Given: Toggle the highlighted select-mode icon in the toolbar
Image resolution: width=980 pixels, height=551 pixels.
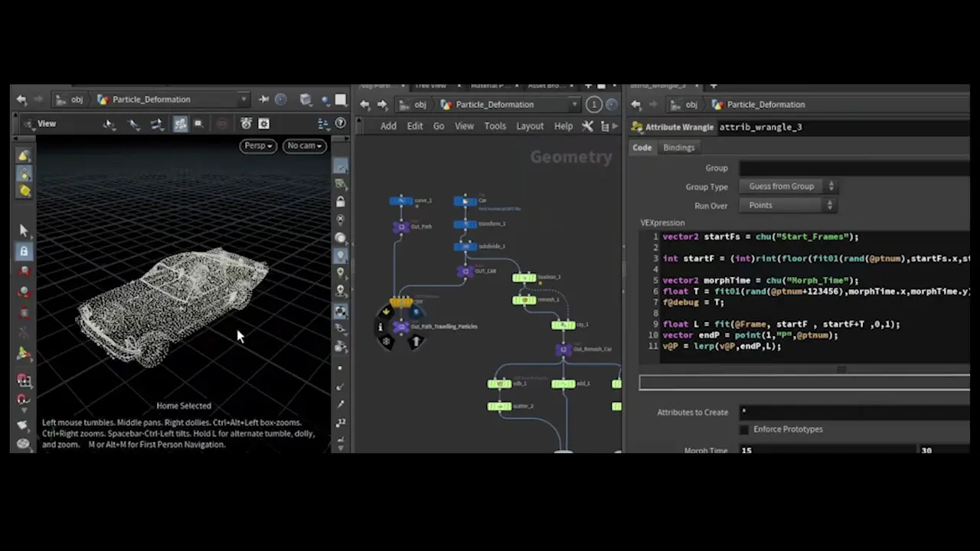Looking at the screenshot, I should point(181,123).
